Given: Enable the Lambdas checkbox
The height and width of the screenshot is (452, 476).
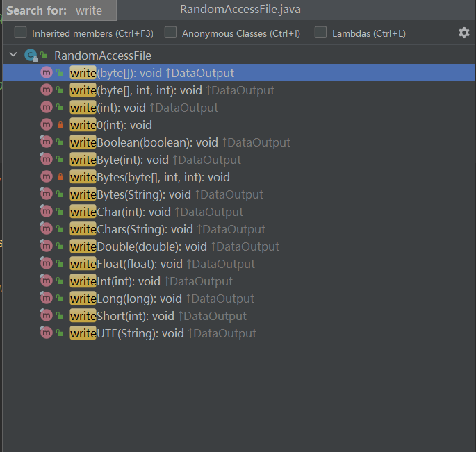Looking at the screenshot, I should (x=320, y=33).
